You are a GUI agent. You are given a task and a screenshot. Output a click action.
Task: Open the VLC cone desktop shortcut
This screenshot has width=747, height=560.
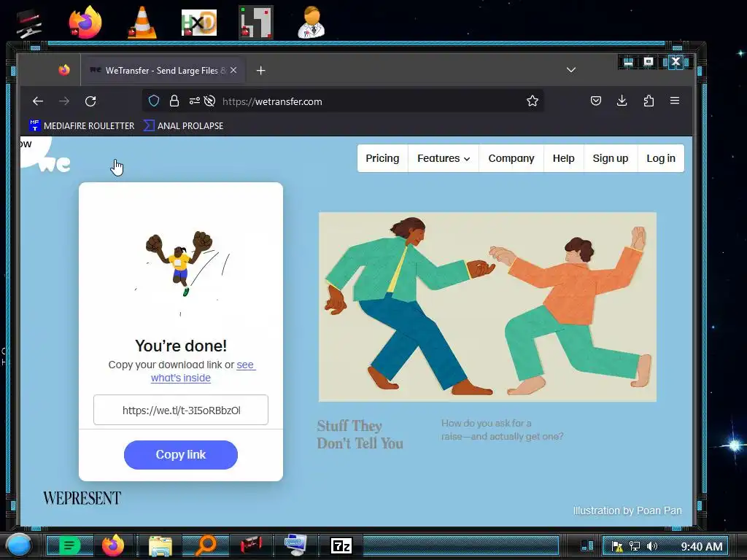click(142, 23)
